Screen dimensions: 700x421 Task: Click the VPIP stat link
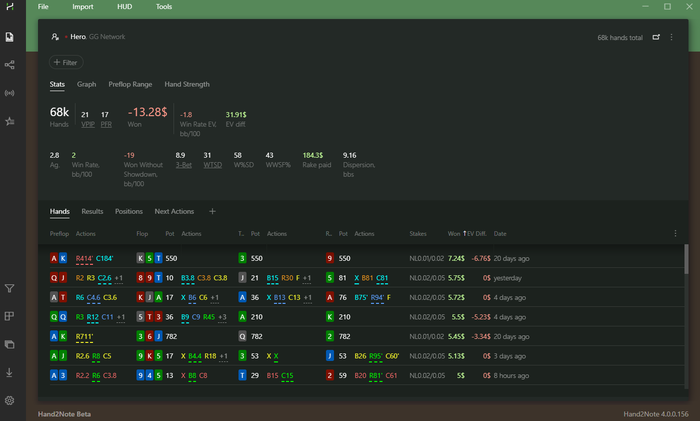[88, 125]
